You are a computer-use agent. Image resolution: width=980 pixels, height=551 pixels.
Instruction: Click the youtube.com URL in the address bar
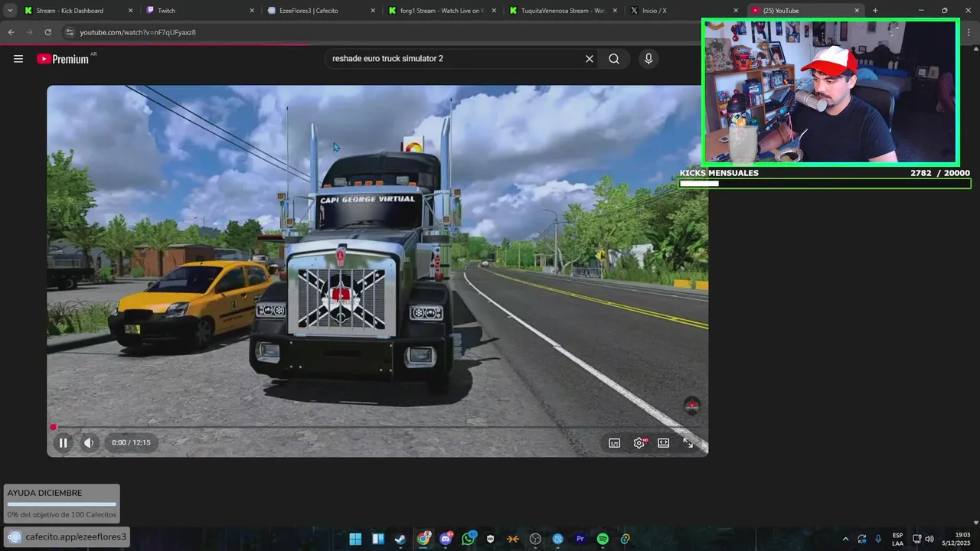(138, 32)
